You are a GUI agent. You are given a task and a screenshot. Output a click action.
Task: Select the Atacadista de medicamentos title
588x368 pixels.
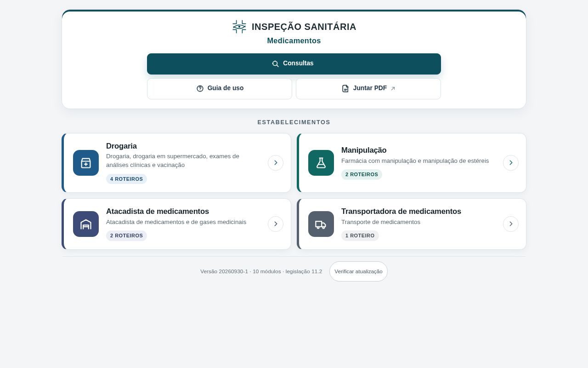tap(158, 211)
